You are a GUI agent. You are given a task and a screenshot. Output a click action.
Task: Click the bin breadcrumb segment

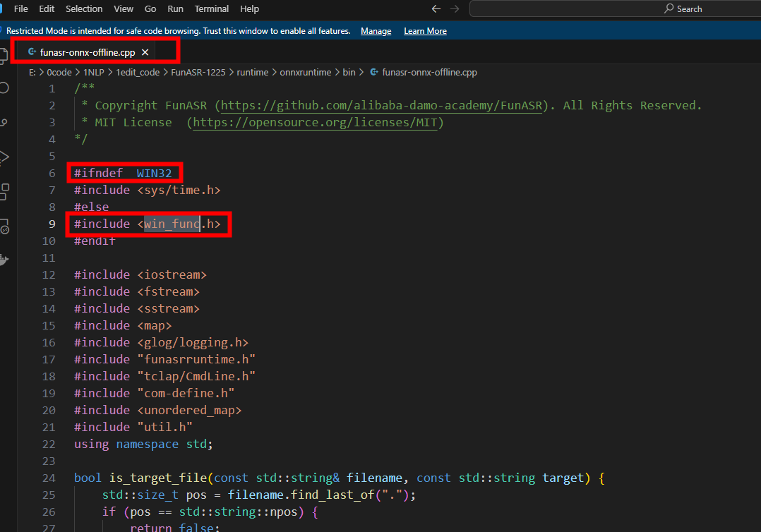(349, 72)
